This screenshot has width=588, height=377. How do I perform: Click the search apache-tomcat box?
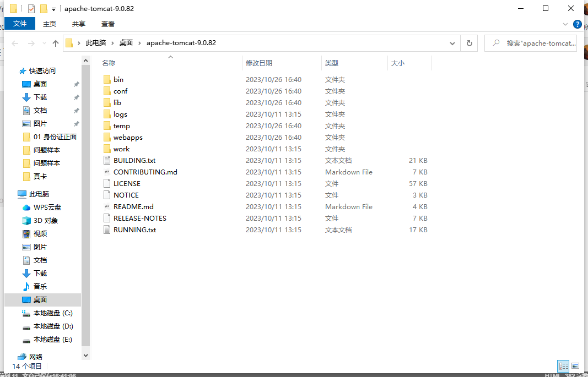pyautogui.click(x=531, y=43)
